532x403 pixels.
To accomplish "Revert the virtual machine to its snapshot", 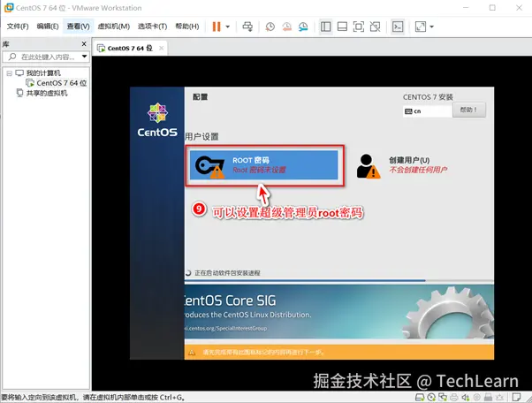I will 286,27.
